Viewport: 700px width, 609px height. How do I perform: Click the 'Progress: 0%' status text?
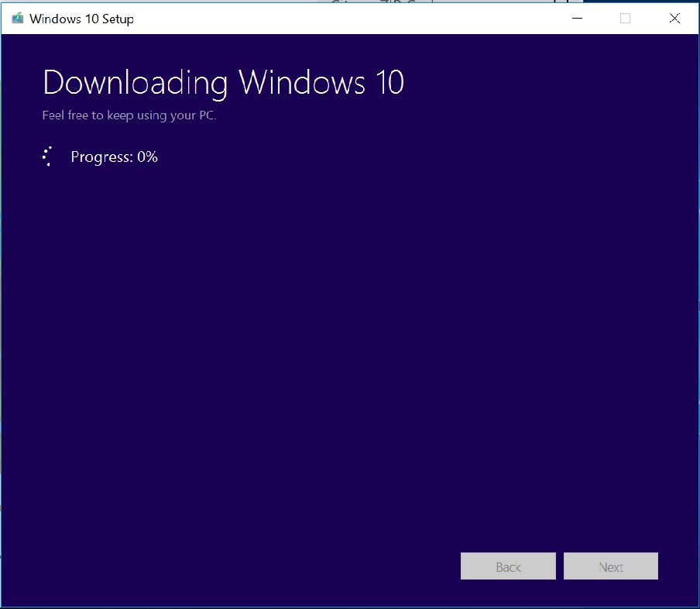pos(115,157)
